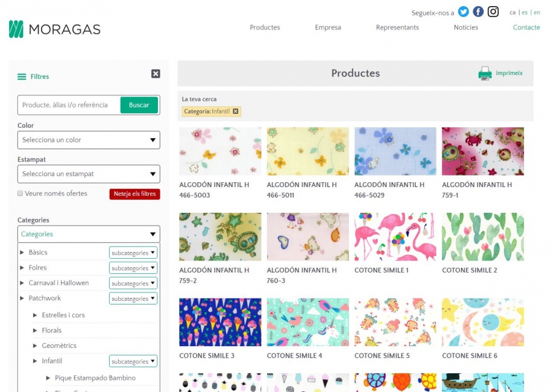Screen dimensions: 551x392
Task: Open the Selecciona un color dropdown
Action: (x=89, y=140)
